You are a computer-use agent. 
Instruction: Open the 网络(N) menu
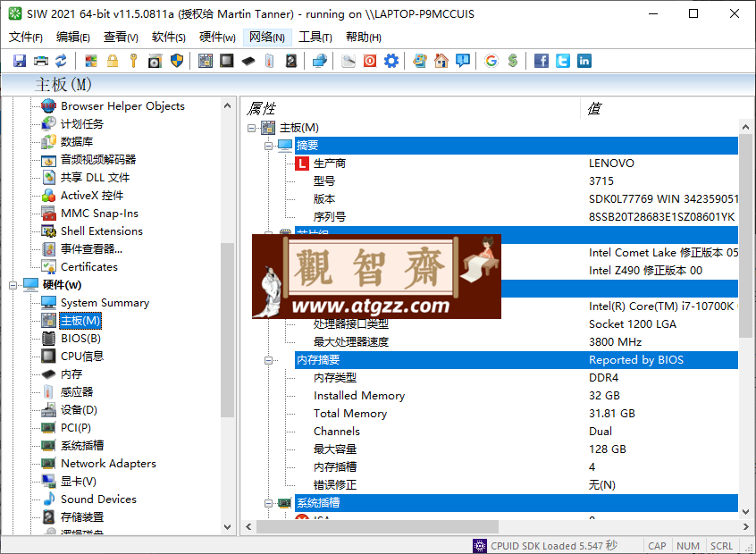pos(267,38)
